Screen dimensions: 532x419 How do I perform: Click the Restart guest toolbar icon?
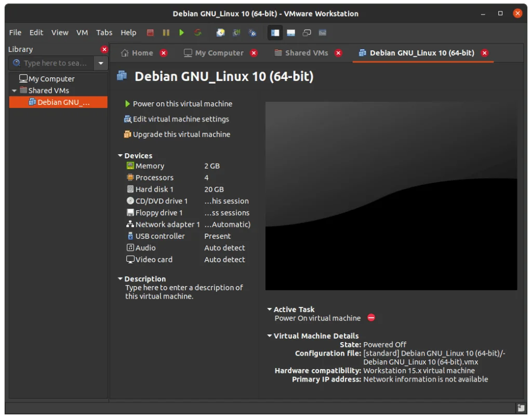(198, 33)
